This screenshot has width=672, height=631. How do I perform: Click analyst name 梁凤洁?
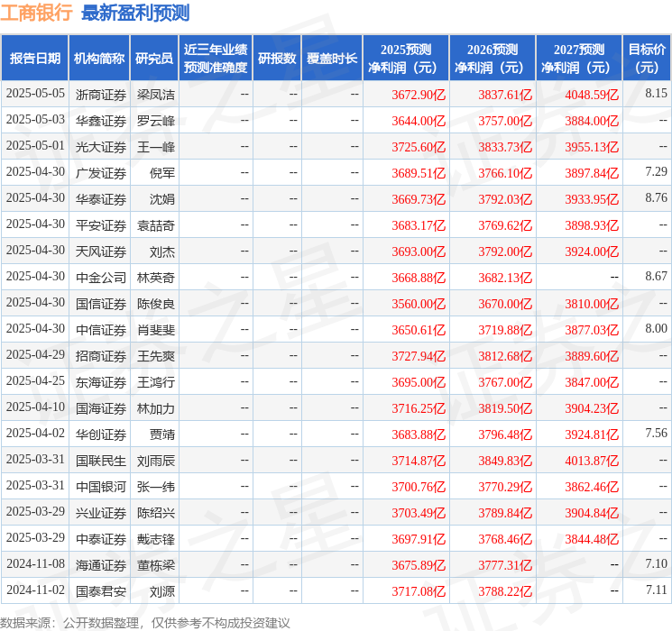pyautogui.click(x=156, y=95)
